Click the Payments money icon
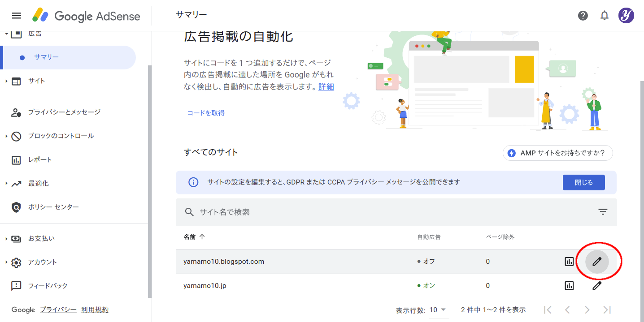644x322 pixels. click(x=16, y=239)
